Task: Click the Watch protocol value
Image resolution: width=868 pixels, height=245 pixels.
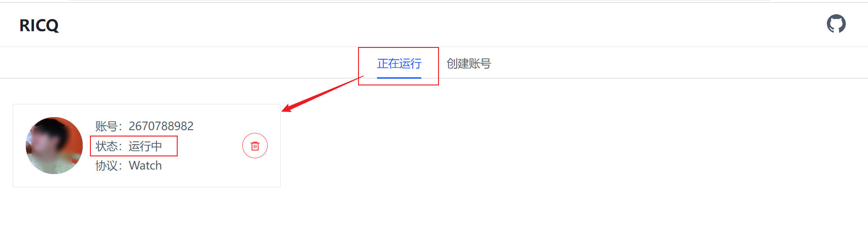Action: 145,165
